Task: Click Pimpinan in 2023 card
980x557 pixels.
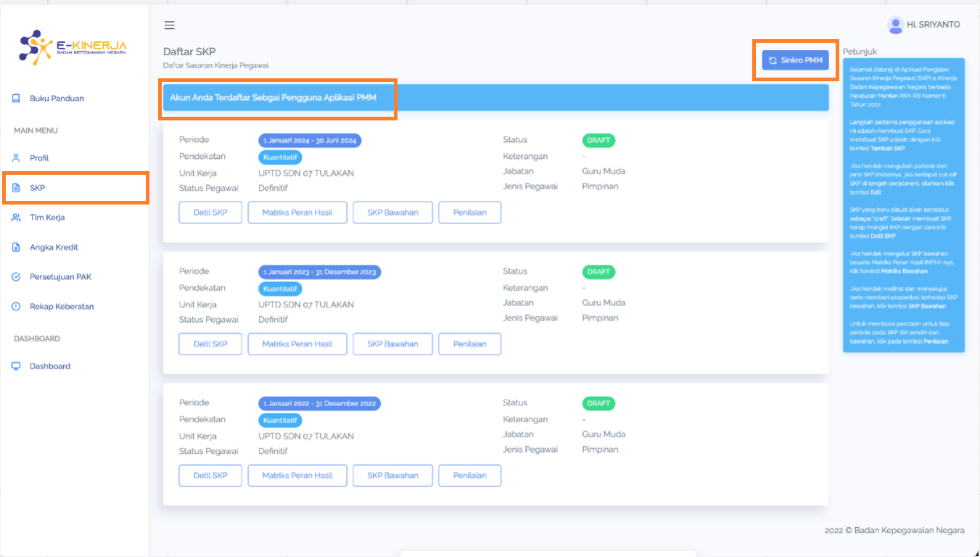Action: (600, 318)
